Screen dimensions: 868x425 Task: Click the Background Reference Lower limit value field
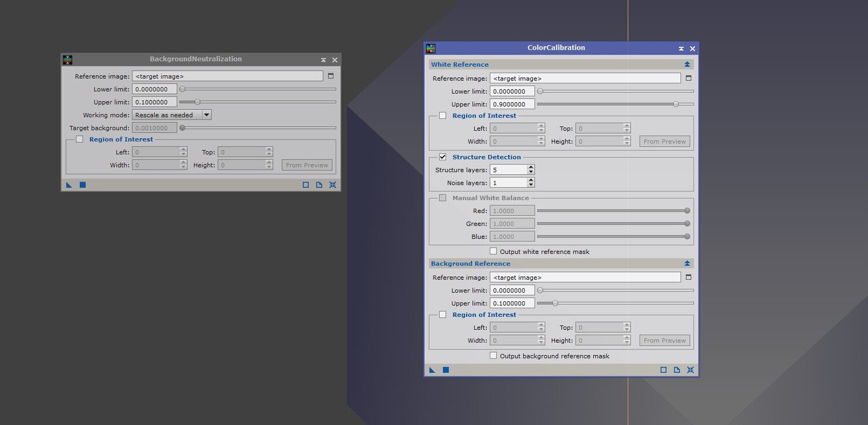click(x=512, y=290)
